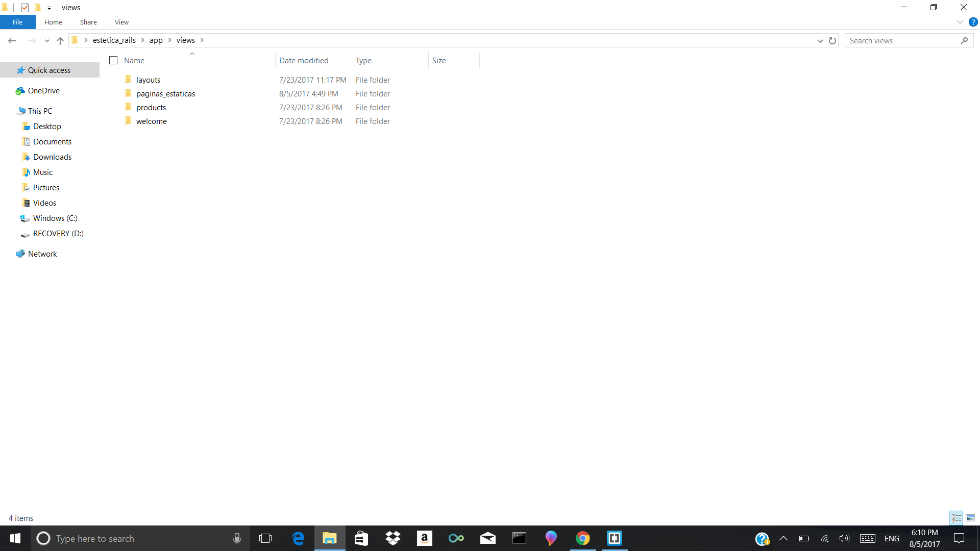Select the Share menu tab
Viewport: 980px width, 551px height.
click(x=88, y=22)
